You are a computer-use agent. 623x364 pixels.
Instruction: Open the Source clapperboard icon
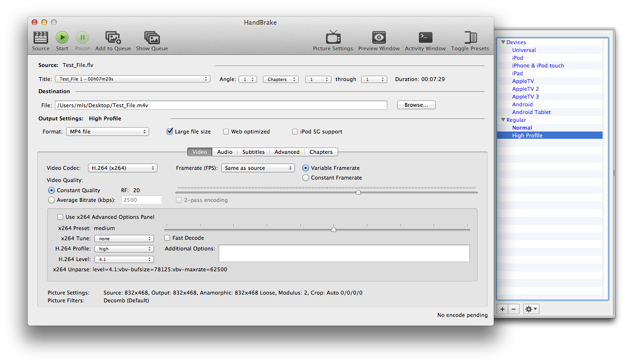(x=41, y=38)
